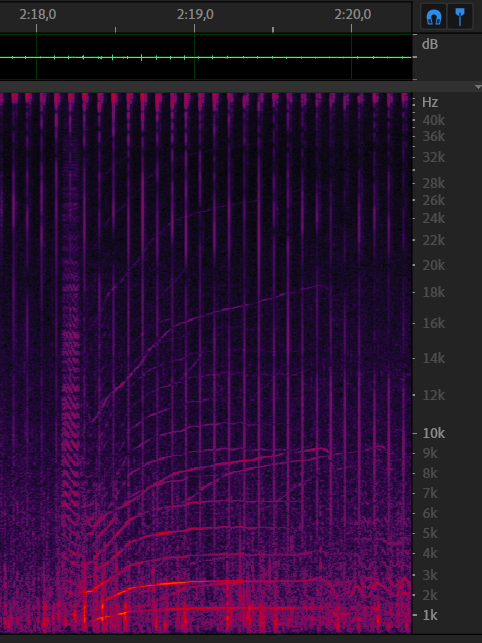Click the 1k mark on frequency ruler

(430, 615)
